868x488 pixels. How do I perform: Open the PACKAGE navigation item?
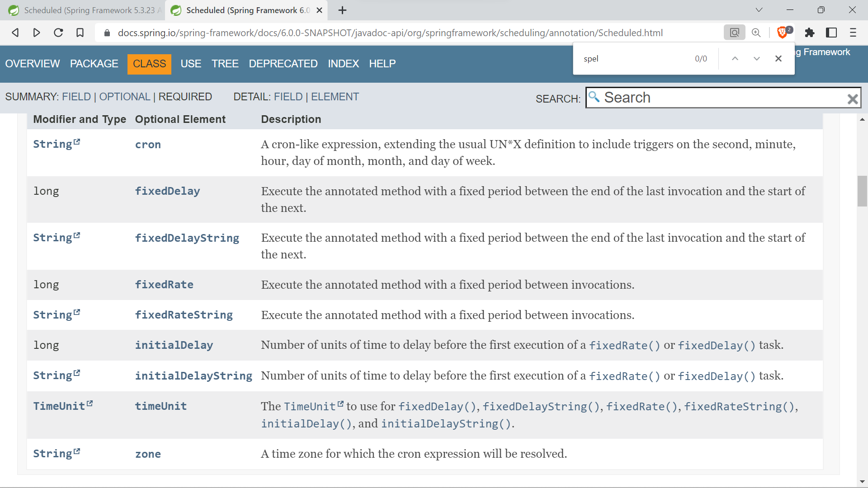[x=94, y=64]
